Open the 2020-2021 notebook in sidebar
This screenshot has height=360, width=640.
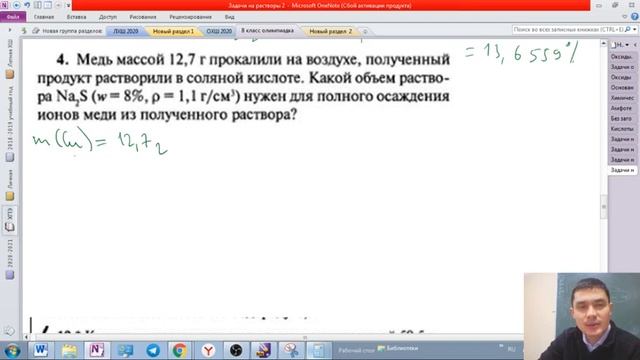tap(10, 259)
